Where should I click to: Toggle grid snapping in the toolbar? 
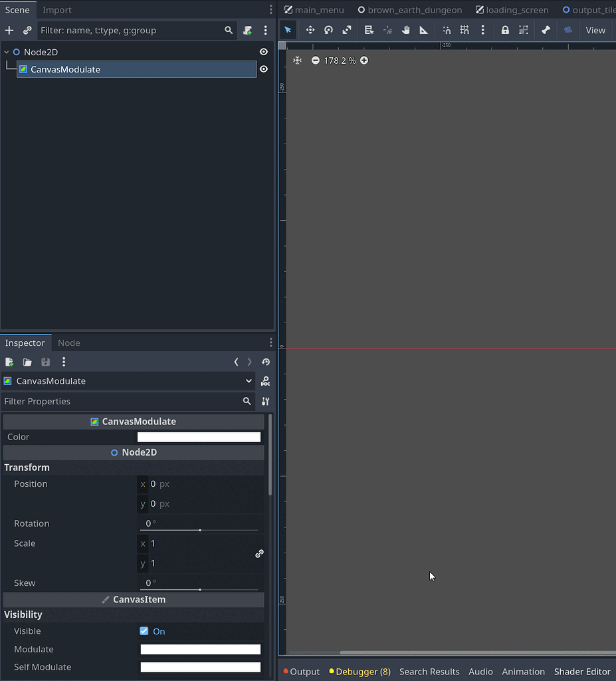(x=464, y=30)
